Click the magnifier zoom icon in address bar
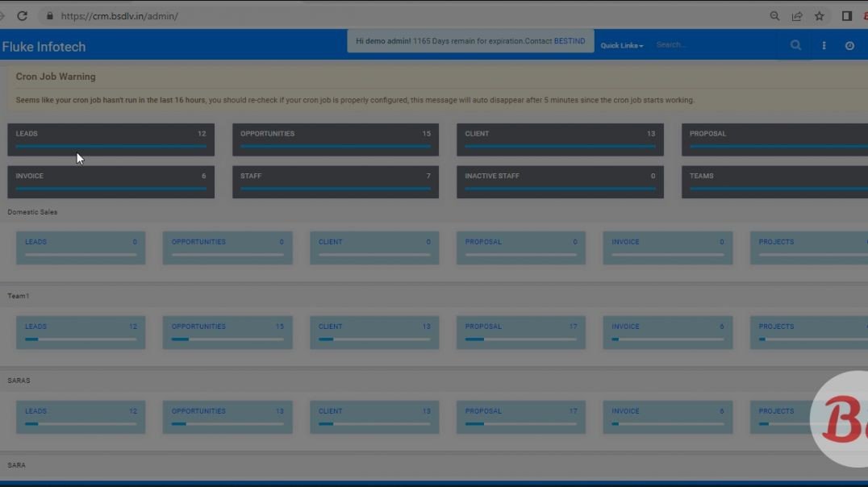Viewport: 868px width, 487px height. click(x=774, y=15)
